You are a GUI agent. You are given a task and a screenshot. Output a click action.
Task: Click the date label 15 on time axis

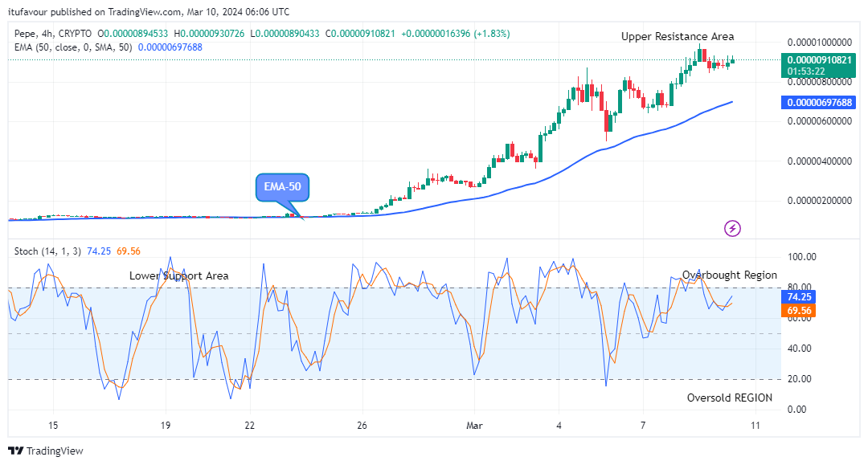click(x=52, y=426)
